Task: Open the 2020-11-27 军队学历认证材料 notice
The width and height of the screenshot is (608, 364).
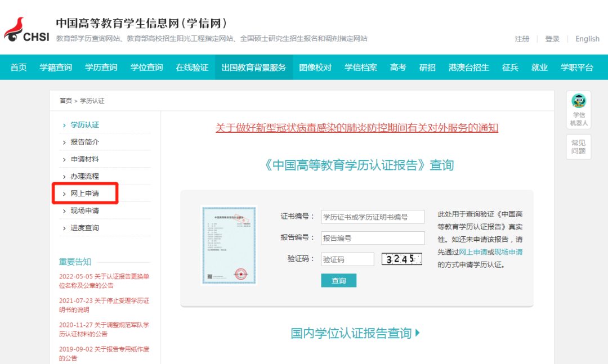Action: [104, 329]
